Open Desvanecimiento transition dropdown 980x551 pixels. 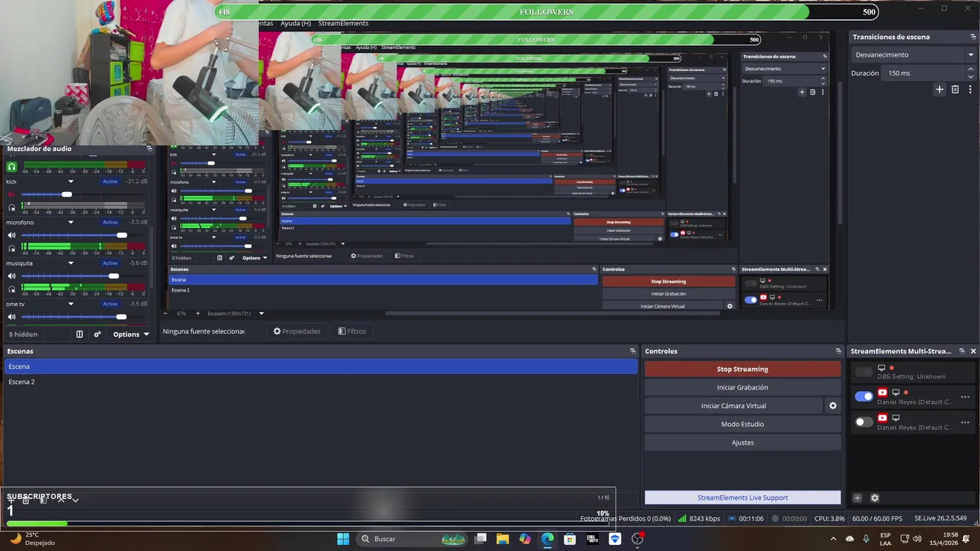click(913, 55)
